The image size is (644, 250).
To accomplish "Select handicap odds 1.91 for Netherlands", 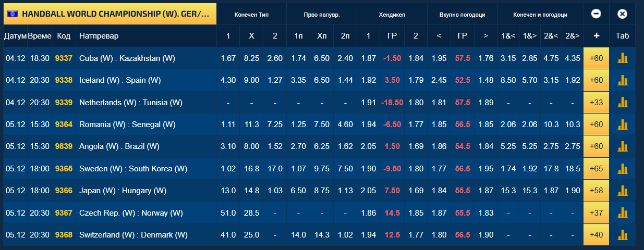I will tap(368, 103).
